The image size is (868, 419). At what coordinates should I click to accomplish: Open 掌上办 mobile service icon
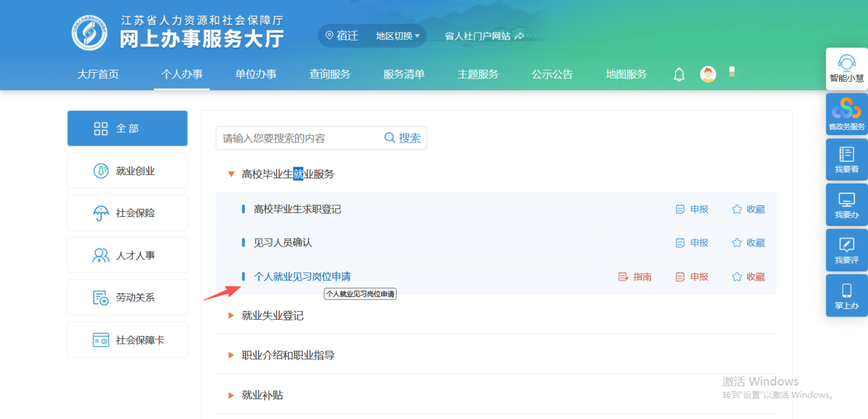click(x=847, y=295)
